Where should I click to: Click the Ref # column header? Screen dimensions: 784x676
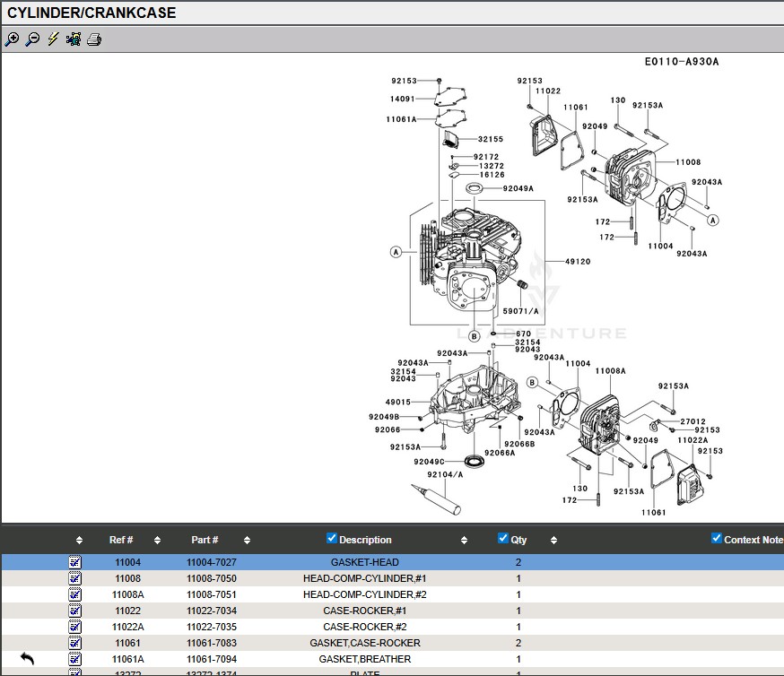click(x=121, y=540)
